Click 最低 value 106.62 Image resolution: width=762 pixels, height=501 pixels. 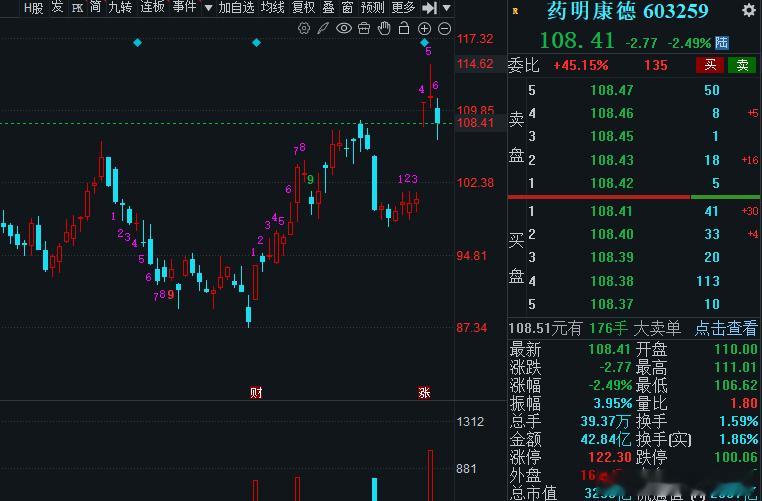(x=736, y=385)
